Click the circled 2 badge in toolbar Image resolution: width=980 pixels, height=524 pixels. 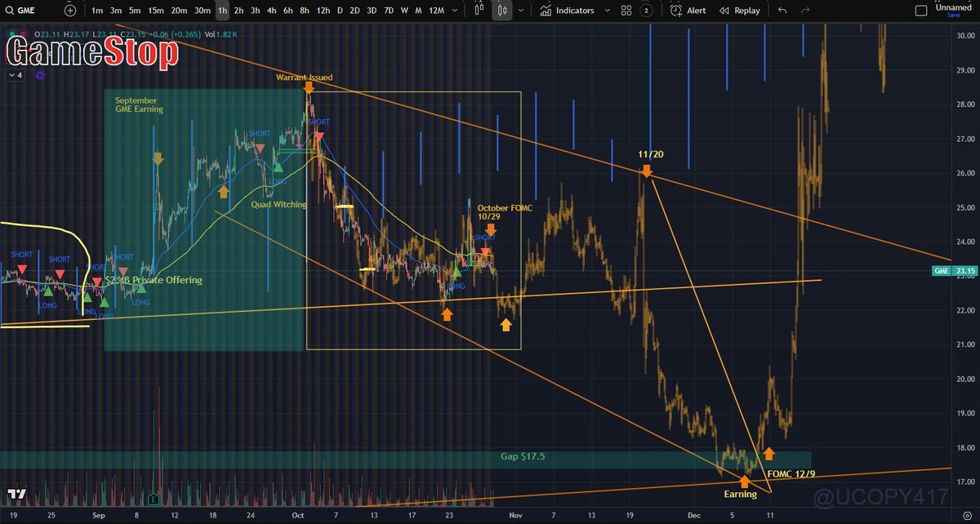(646, 11)
